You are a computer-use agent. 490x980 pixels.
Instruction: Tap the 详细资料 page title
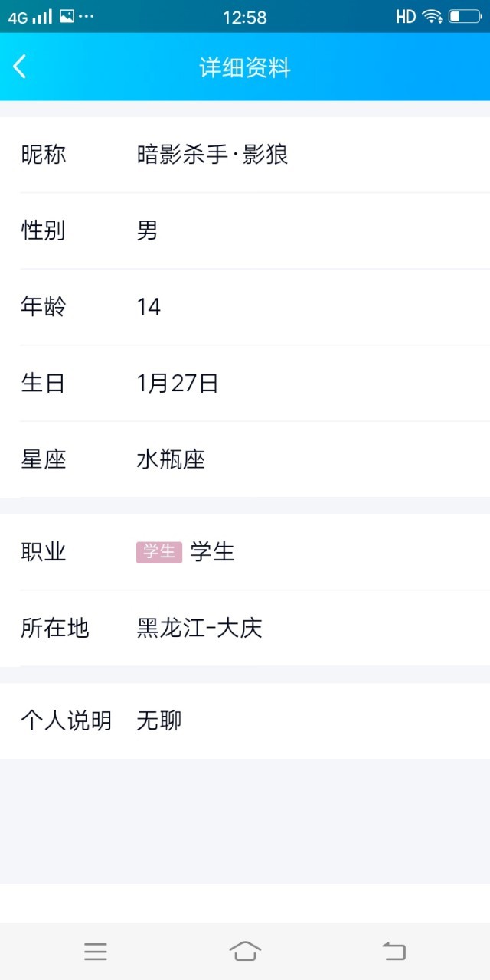(245, 67)
